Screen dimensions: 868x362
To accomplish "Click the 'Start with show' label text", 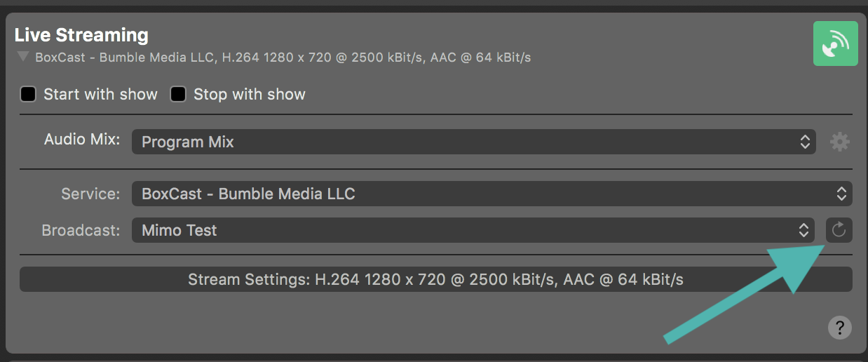I will coord(100,94).
